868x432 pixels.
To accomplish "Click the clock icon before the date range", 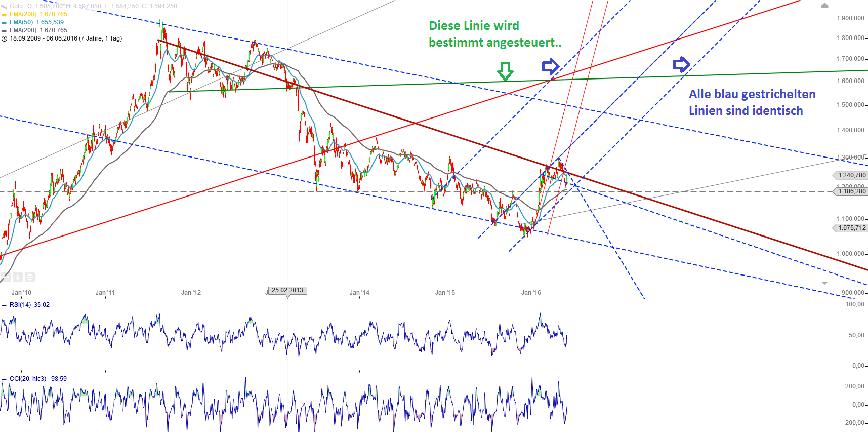I will pos(4,38).
